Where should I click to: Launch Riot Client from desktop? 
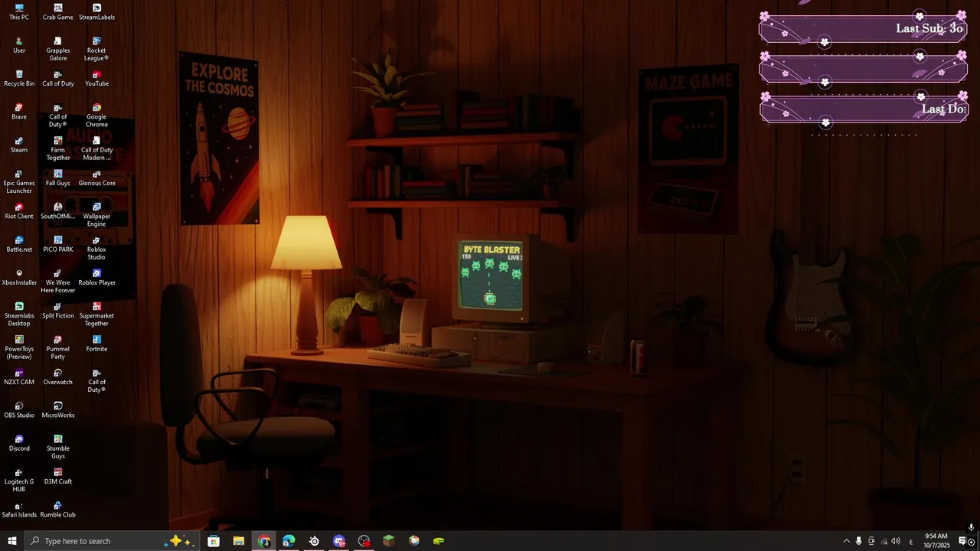(x=19, y=211)
